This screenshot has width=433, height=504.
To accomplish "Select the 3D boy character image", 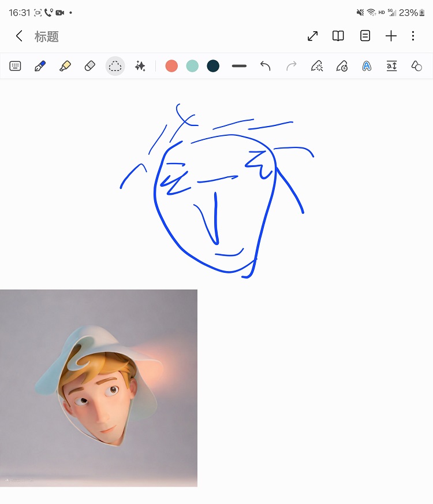I will (99, 388).
